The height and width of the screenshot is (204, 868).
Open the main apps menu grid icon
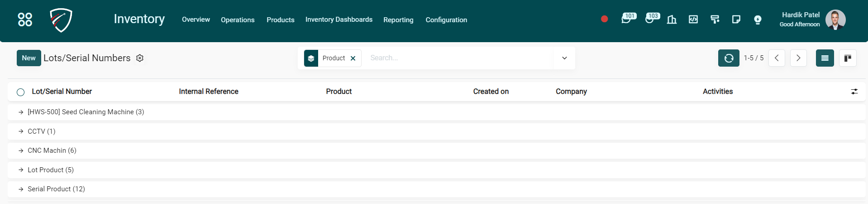[25, 19]
